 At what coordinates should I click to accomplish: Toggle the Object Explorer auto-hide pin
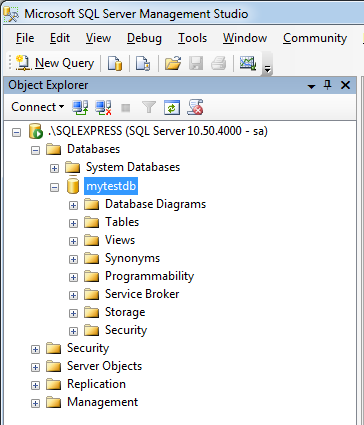[328, 85]
